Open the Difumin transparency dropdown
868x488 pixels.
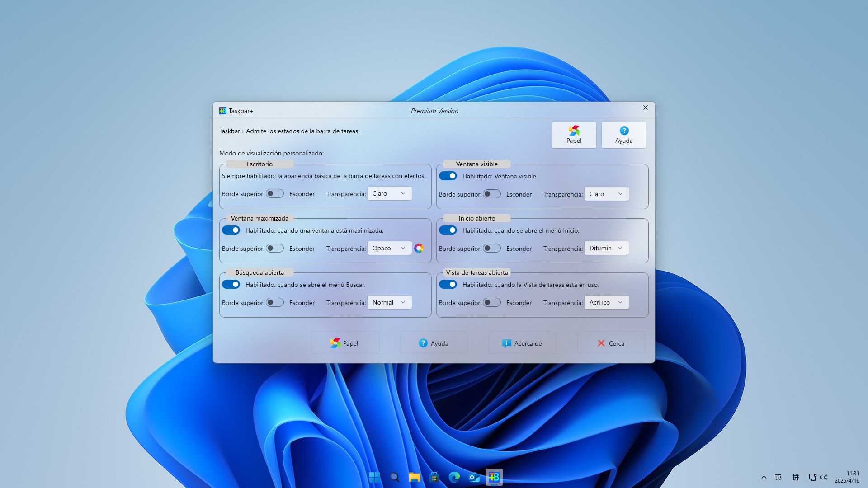(606, 248)
